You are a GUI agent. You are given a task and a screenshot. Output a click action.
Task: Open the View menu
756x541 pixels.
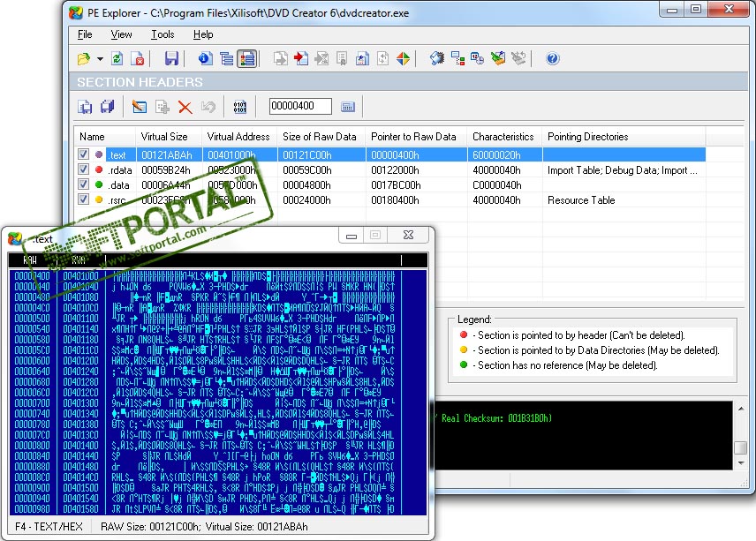tap(121, 34)
